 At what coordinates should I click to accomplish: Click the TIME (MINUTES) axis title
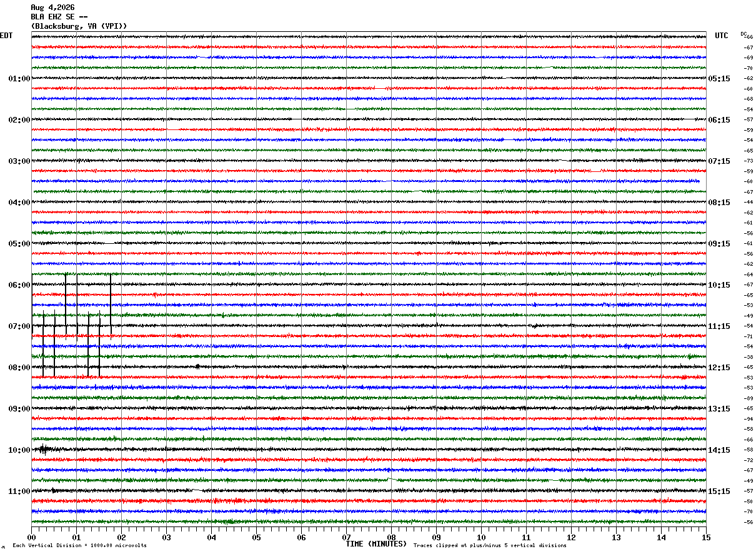coord(376,544)
